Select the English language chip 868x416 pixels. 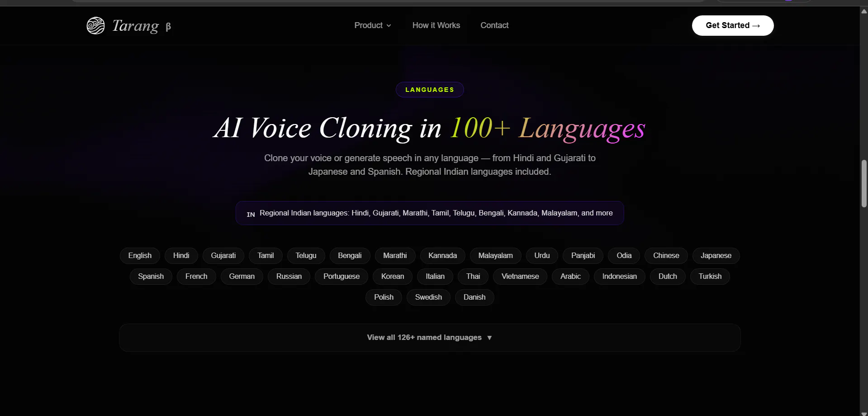point(140,256)
